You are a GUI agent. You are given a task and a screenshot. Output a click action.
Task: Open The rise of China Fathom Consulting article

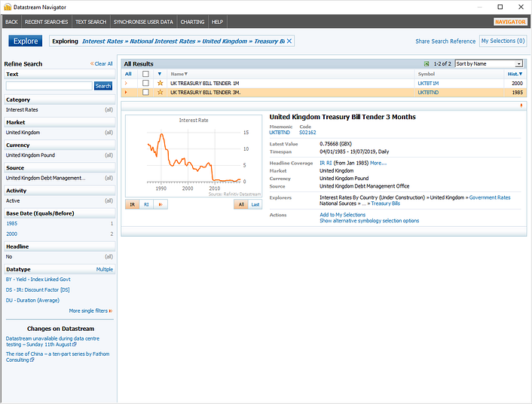tap(57, 357)
